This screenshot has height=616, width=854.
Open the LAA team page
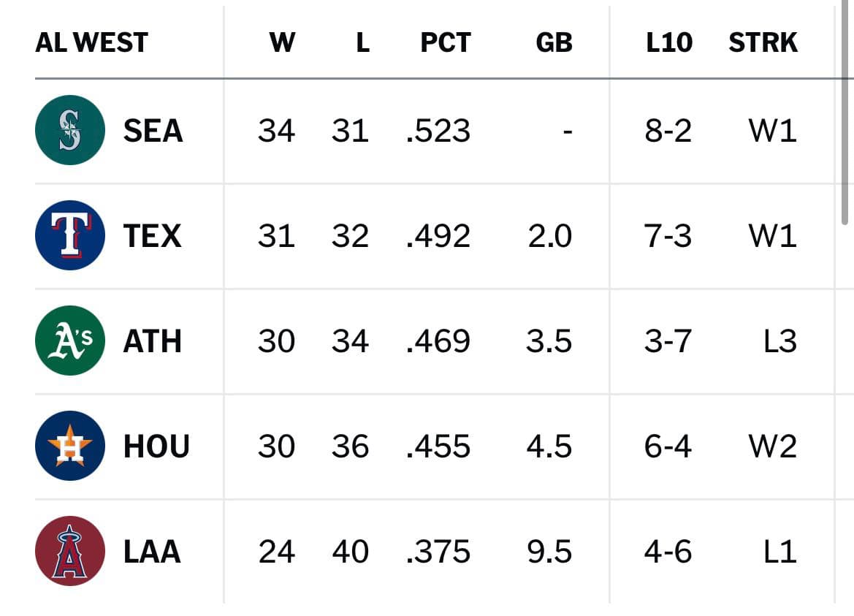tap(152, 551)
